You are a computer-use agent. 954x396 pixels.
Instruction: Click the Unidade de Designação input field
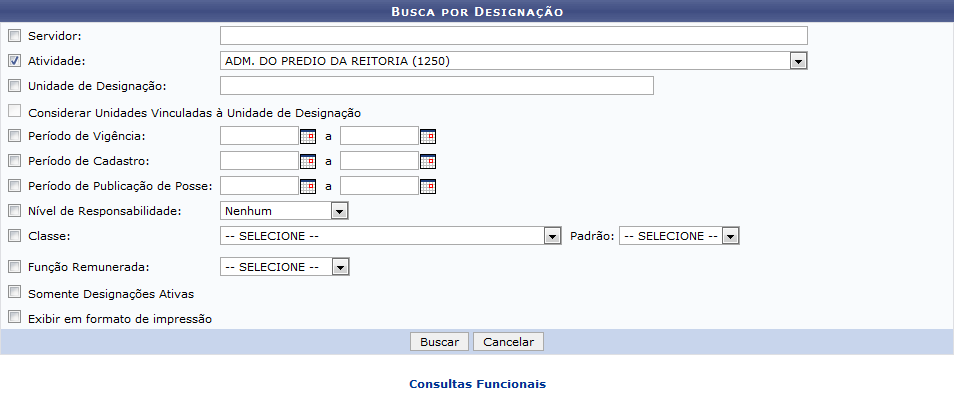point(437,86)
